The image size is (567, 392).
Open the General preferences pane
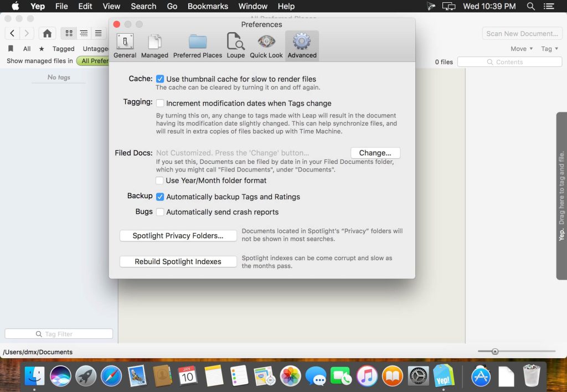coord(125,46)
